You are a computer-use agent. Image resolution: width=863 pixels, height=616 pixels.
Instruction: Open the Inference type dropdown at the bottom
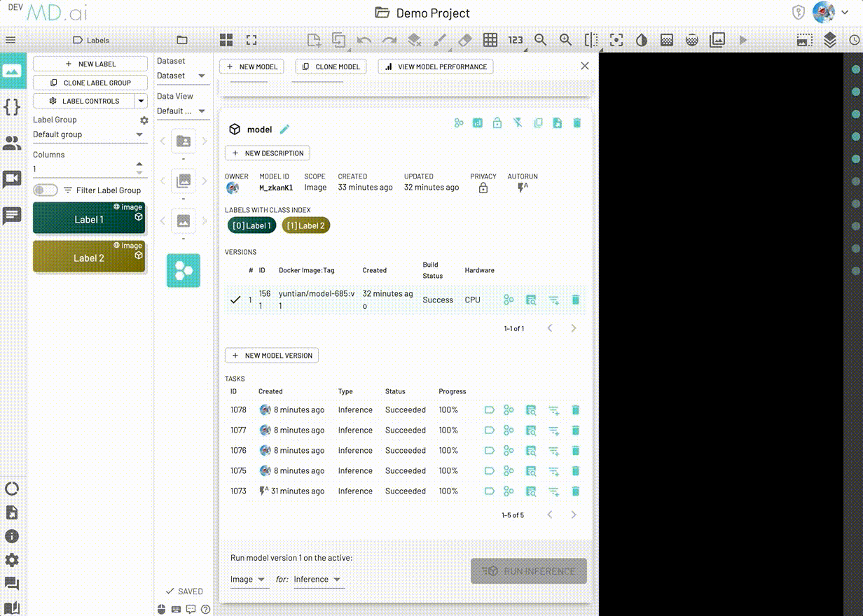click(x=319, y=579)
